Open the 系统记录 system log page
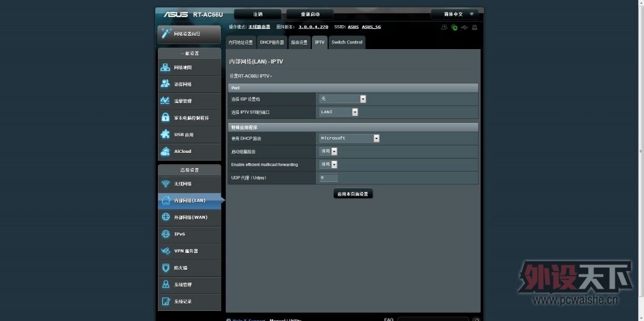 click(x=189, y=301)
